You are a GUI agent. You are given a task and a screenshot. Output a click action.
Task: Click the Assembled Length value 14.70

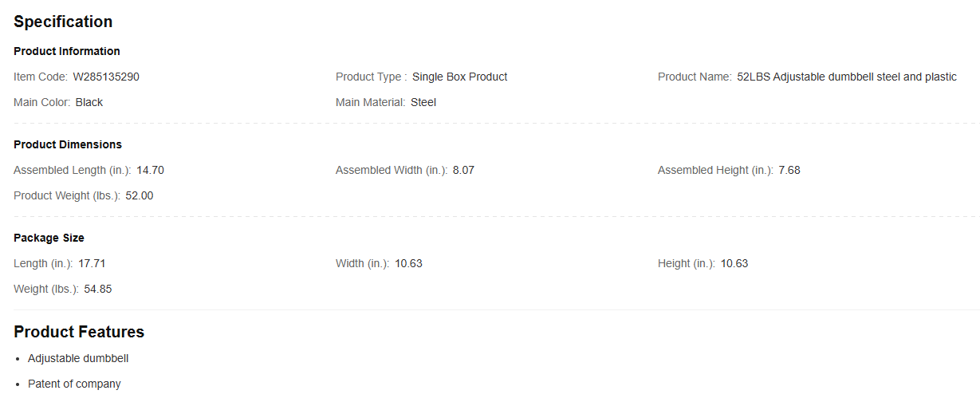tap(150, 170)
